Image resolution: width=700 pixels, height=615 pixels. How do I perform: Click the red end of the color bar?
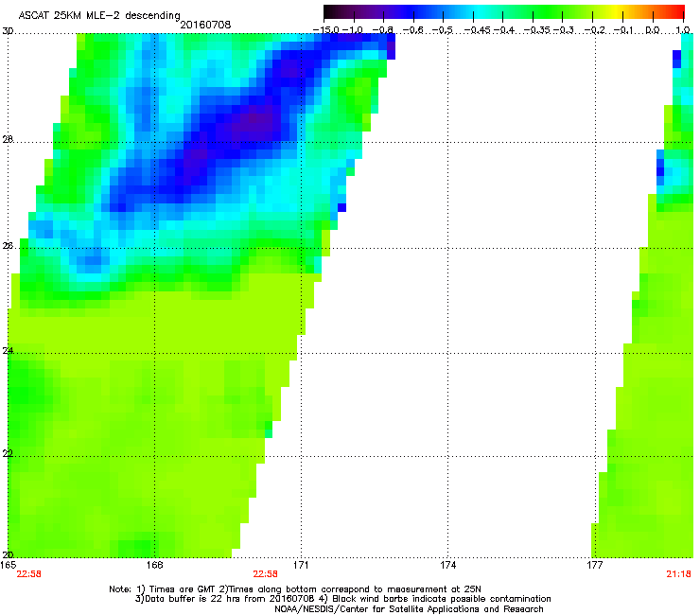[x=678, y=12]
